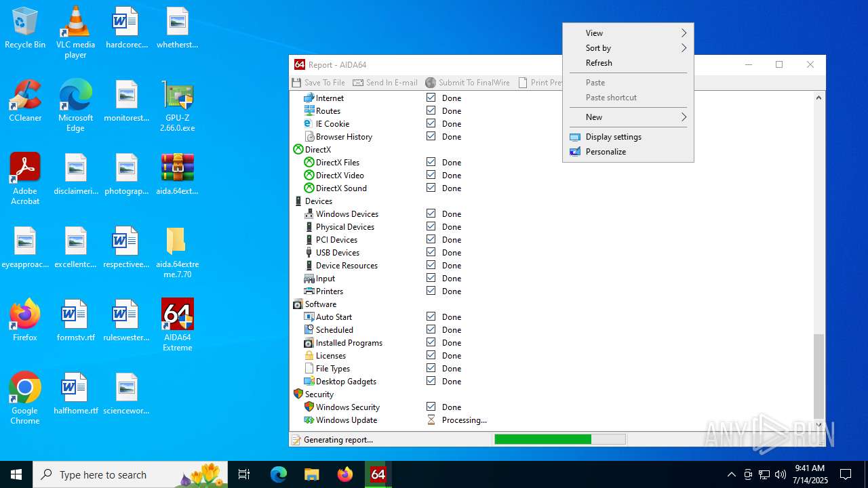This screenshot has height=488, width=868.
Task: Choose Personalize in context menu
Action: click(628, 152)
